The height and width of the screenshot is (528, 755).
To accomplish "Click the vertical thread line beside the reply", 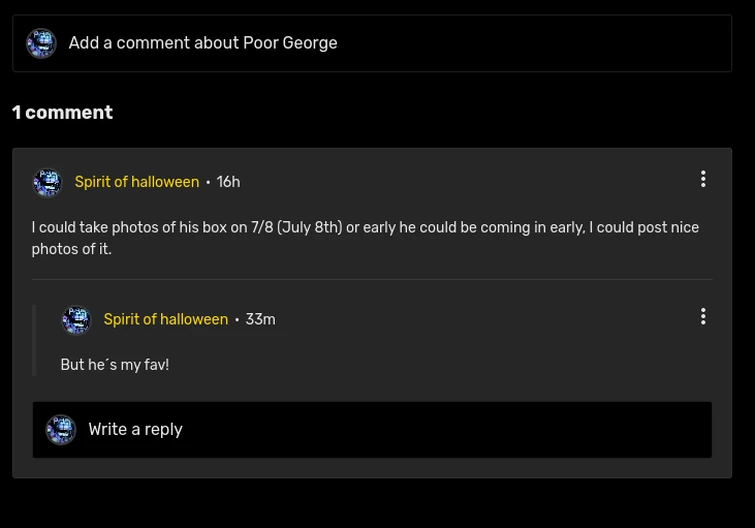I will point(35,341).
